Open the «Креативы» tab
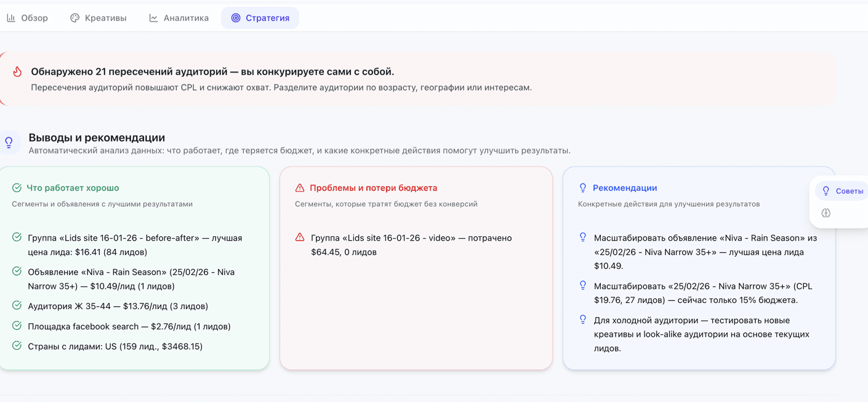The width and height of the screenshot is (868, 402). [98, 18]
